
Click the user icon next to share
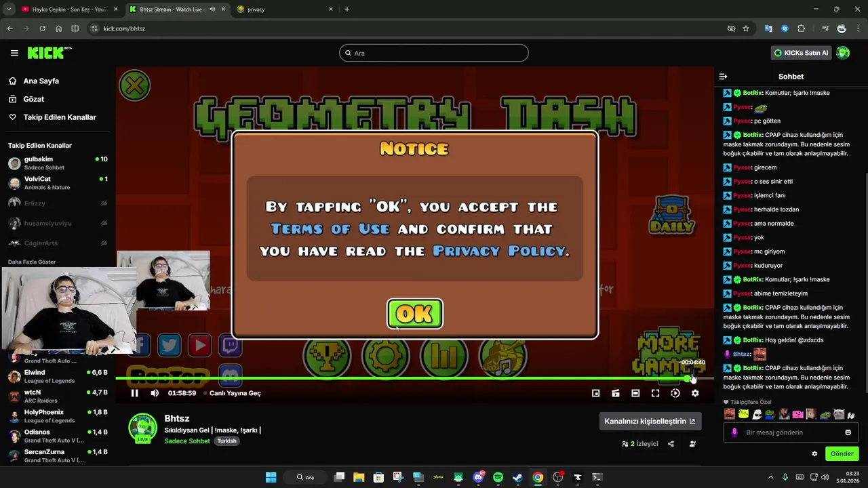(692, 444)
